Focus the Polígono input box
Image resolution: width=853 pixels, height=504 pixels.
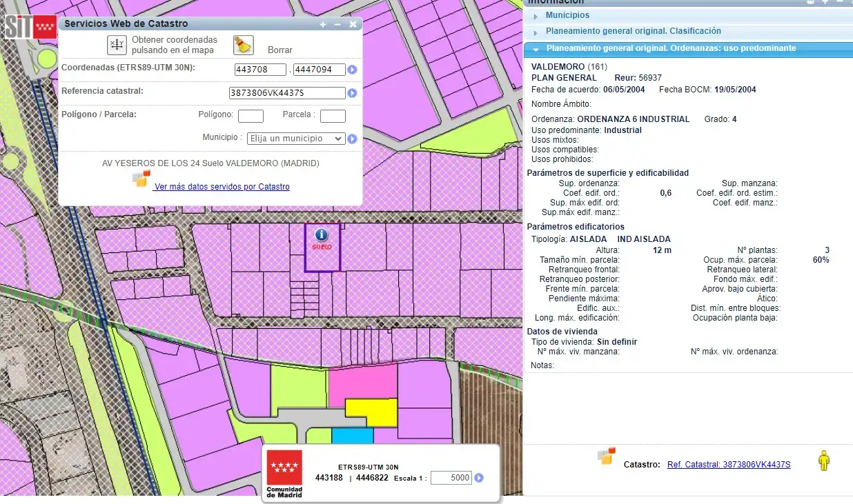[251, 116]
